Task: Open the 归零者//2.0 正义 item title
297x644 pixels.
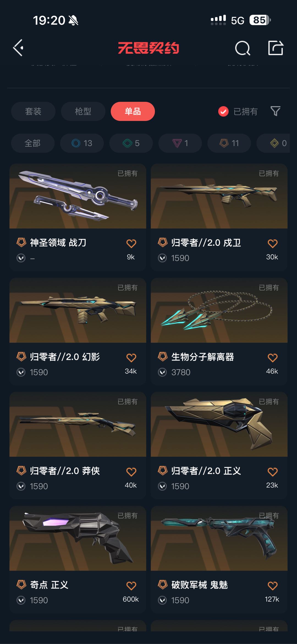Action: pos(206,471)
